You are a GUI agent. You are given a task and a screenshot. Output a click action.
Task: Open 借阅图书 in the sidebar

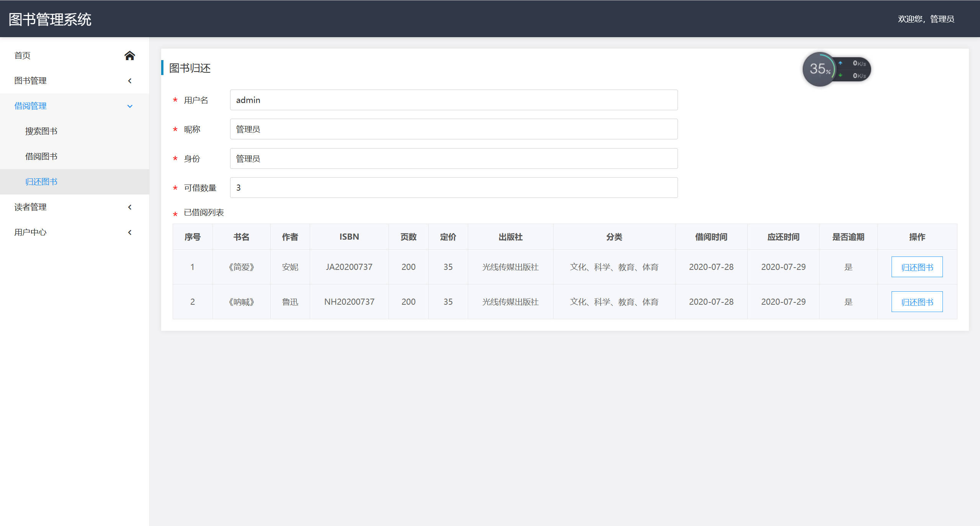click(41, 156)
